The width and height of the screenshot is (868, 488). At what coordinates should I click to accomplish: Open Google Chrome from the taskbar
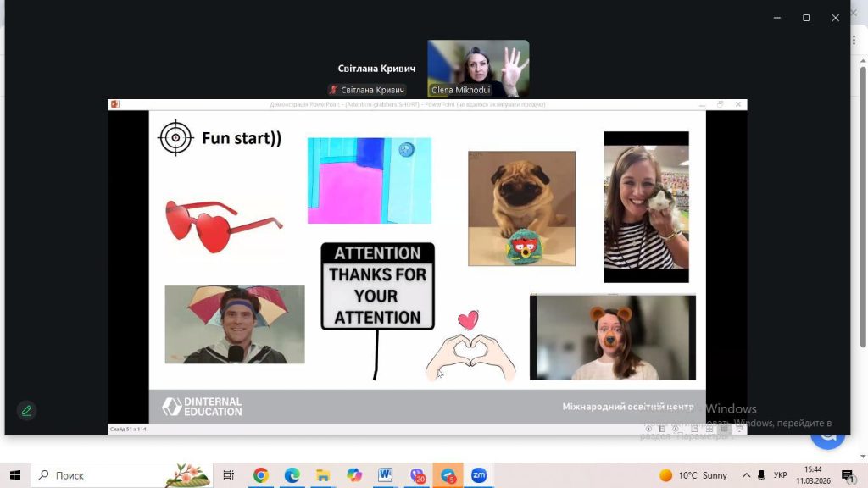(x=261, y=475)
